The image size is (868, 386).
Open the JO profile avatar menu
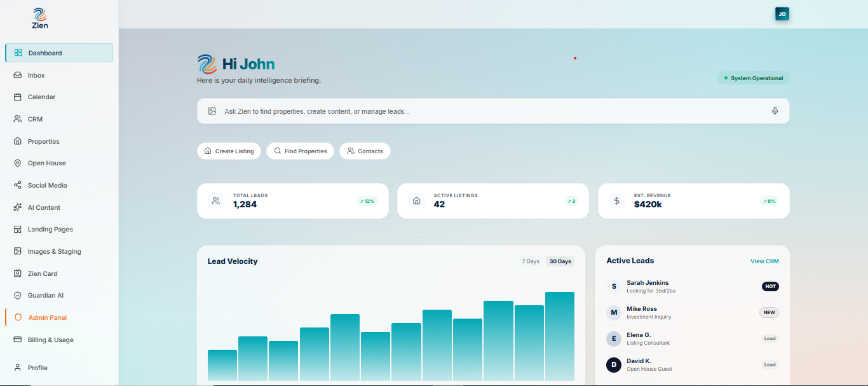coord(782,13)
